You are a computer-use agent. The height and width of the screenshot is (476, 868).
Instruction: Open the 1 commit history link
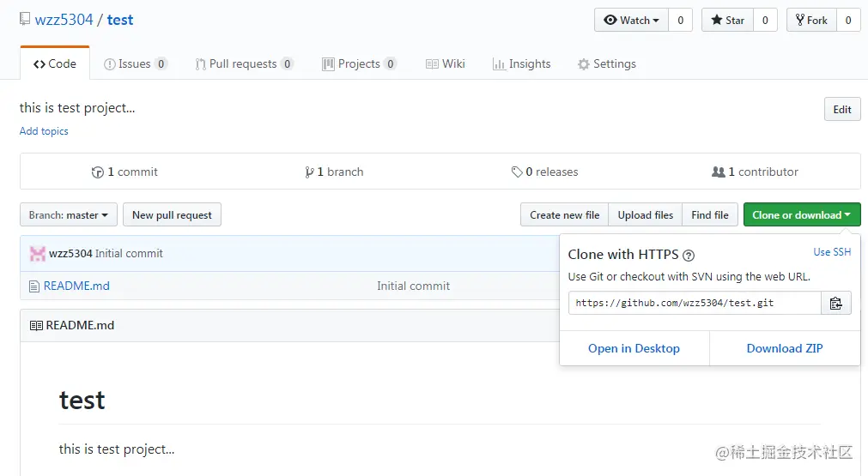coord(124,172)
